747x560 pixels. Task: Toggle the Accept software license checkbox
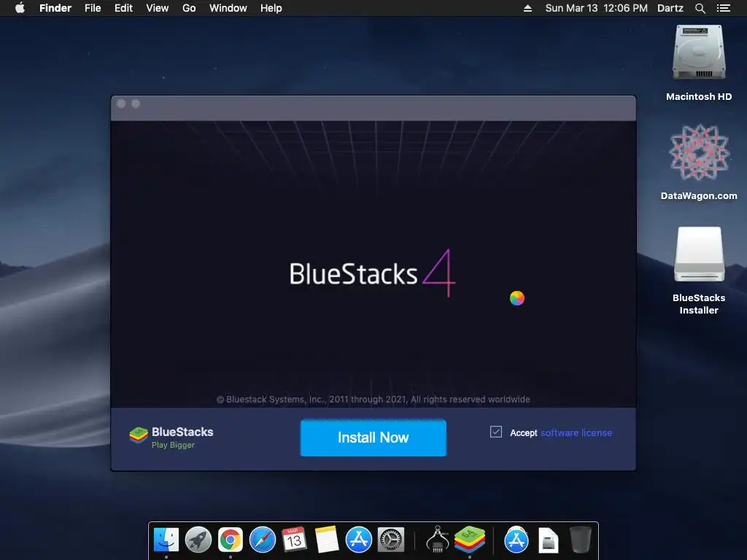(x=496, y=432)
